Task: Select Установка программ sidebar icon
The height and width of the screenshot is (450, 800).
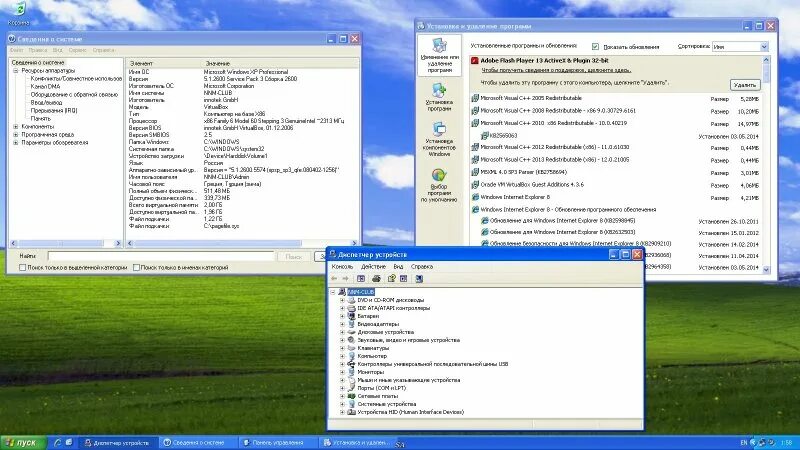Action: (x=439, y=97)
